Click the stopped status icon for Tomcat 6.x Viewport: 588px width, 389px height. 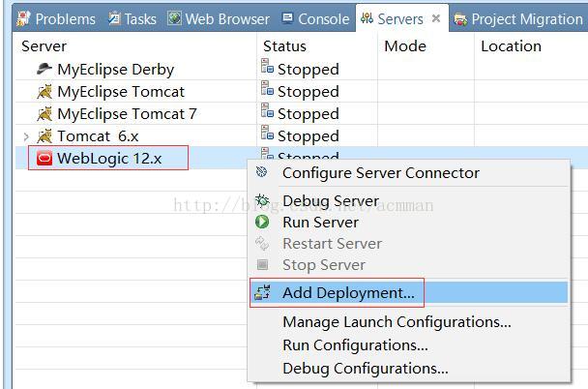(x=267, y=133)
